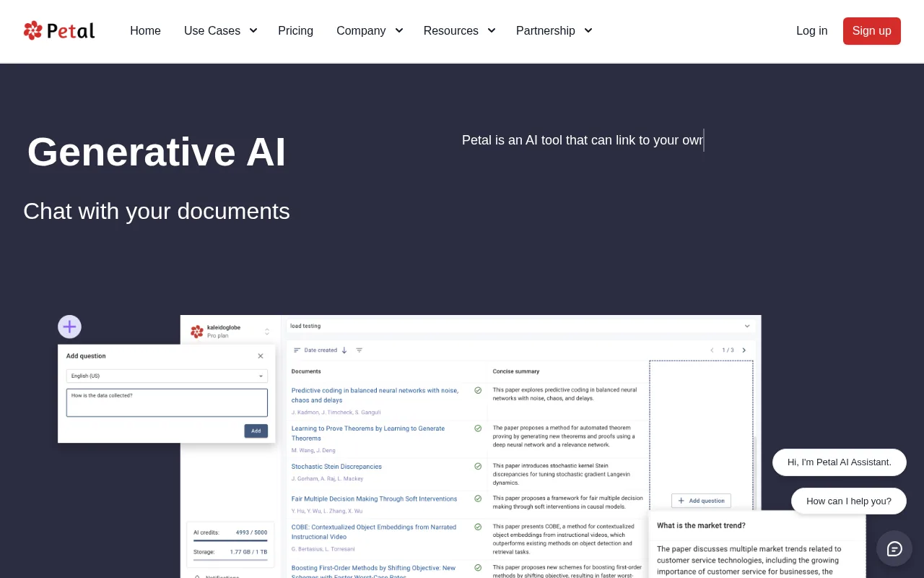The width and height of the screenshot is (924, 578).
Task: Click green check beside Learning to Prove Theorems
Action: click(x=478, y=428)
